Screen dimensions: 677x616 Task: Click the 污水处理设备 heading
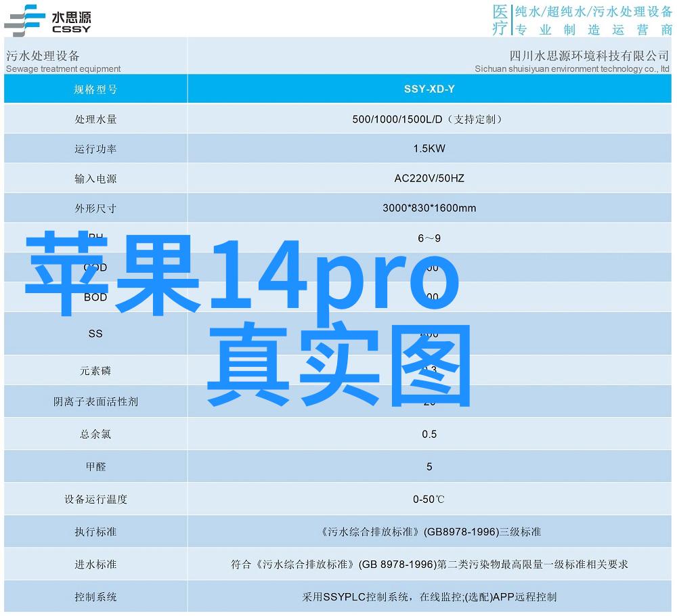point(43,56)
